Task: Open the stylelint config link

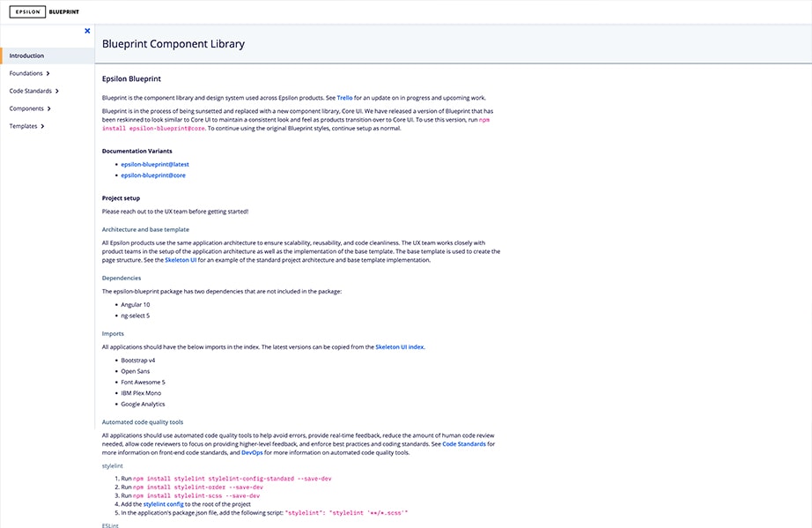Action: 163,504
